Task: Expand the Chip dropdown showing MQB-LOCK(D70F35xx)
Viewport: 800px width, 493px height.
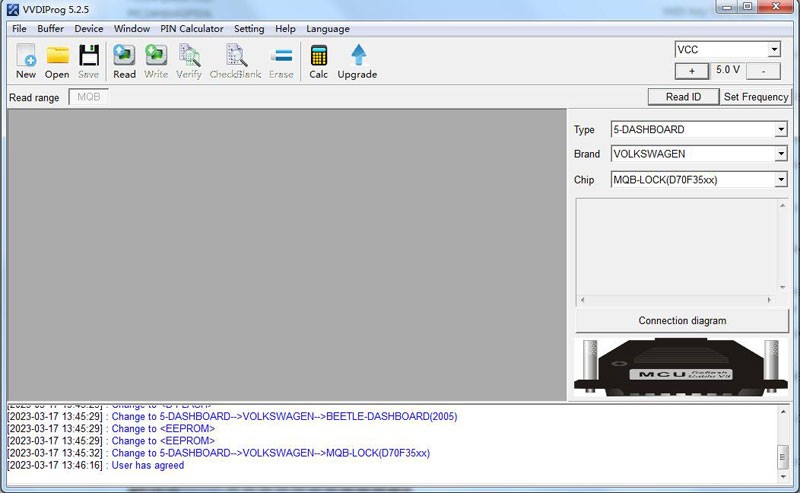Action: click(781, 179)
